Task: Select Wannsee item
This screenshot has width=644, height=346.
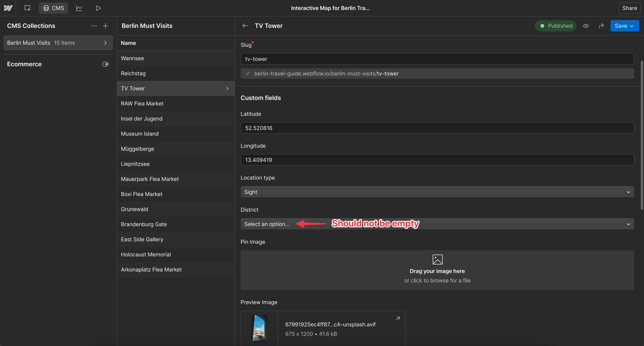Action: tap(176, 58)
